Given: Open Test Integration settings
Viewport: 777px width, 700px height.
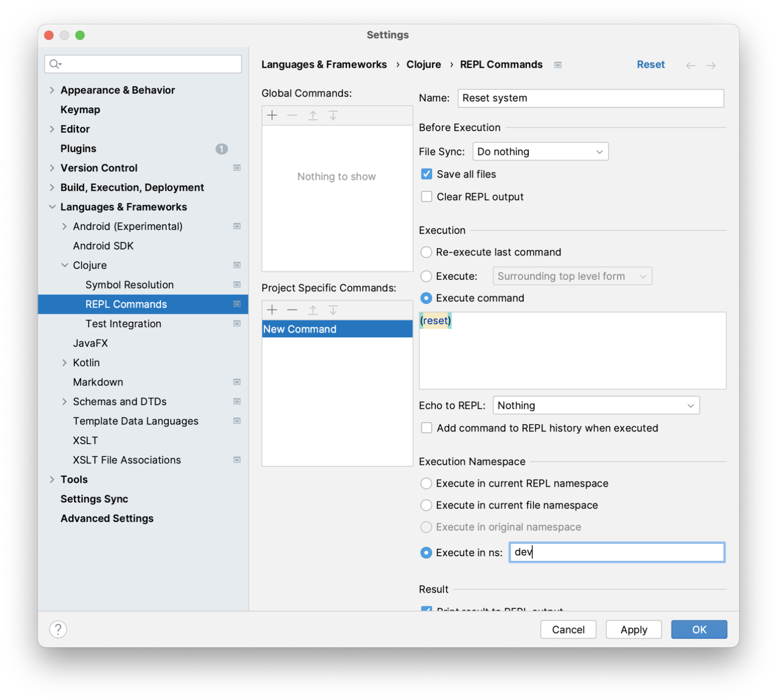Looking at the screenshot, I should pos(123,324).
